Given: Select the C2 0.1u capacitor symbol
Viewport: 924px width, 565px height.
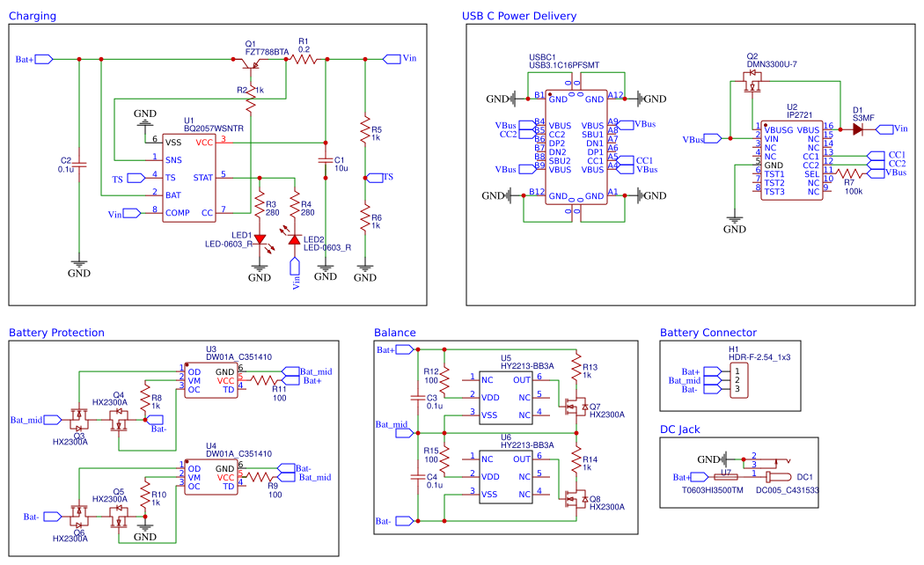Looking at the screenshot, I should 78,164.
